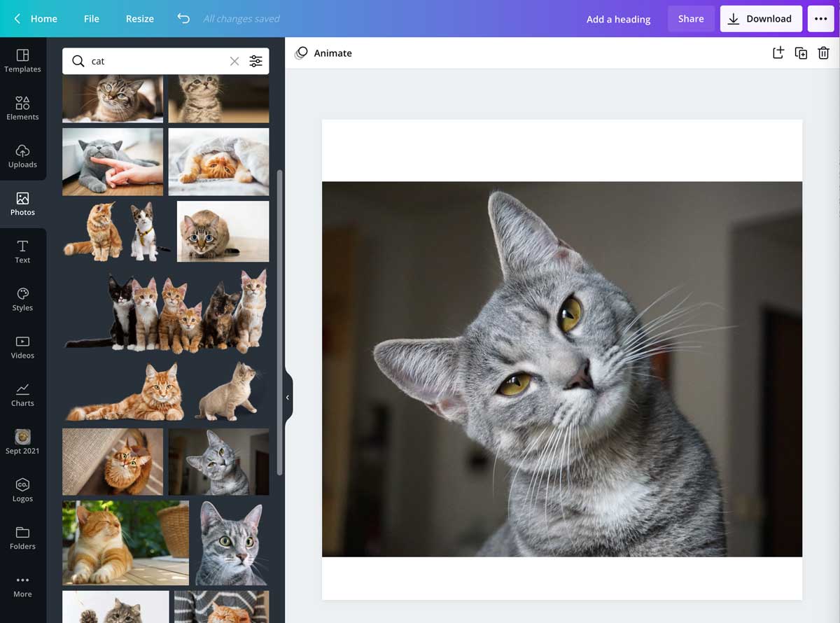The image size is (840, 623).
Task: Select the gray kitten thumbnail with striped sweater
Action: click(221, 607)
